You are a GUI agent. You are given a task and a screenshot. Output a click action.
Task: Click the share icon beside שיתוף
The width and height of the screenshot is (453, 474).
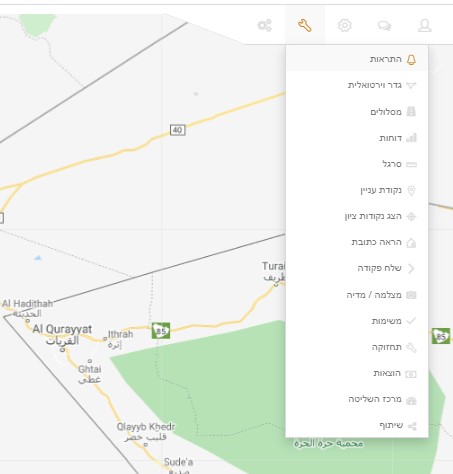click(x=412, y=426)
